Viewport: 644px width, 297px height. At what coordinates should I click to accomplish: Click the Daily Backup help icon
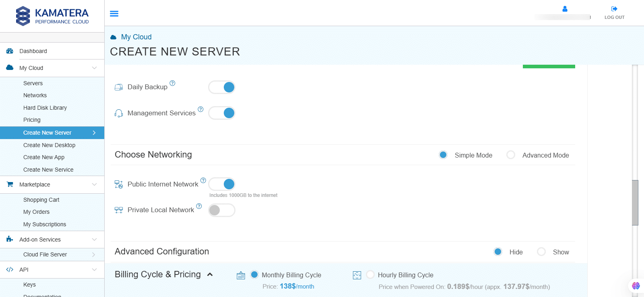pos(172,83)
